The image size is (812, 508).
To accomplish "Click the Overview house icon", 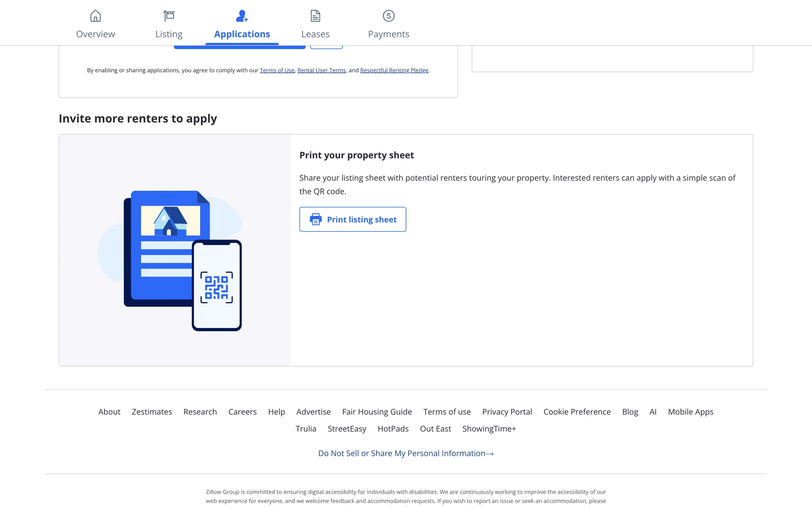I will point(96,16).
